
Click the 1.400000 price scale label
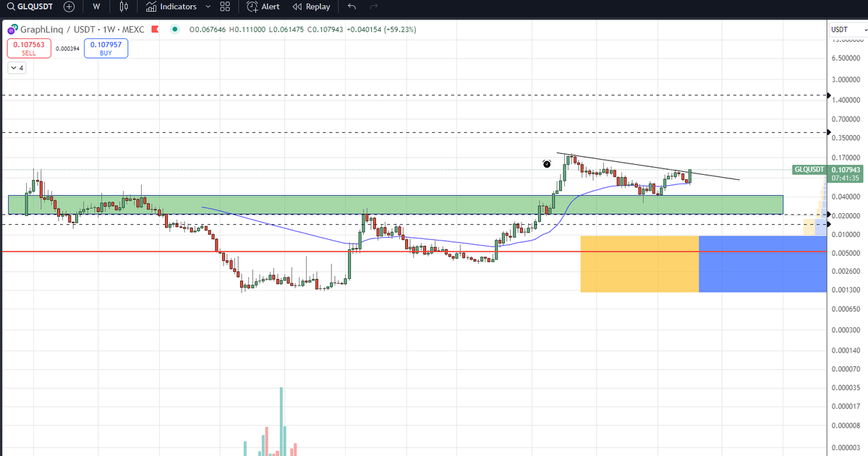[846, 99]
